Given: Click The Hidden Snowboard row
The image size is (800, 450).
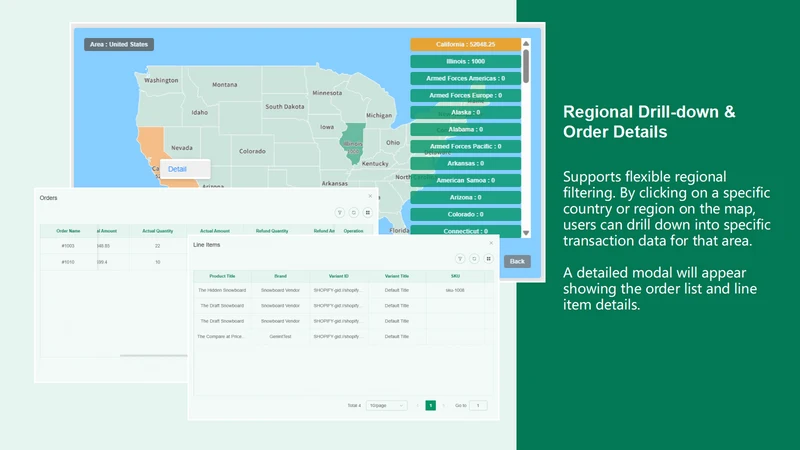Looking at the screenshot, I should [x=343, y=290].
